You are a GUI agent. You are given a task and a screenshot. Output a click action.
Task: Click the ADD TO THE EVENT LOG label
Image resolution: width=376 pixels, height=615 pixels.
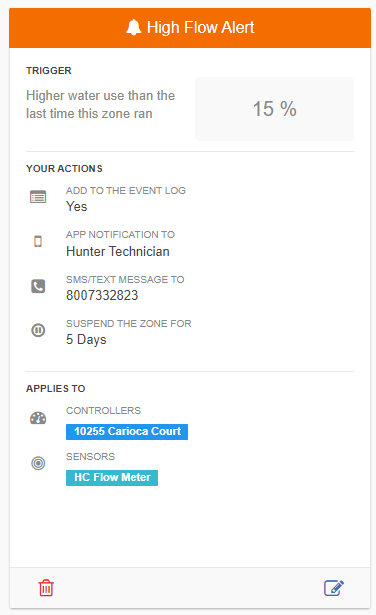[x=126, y=191]
